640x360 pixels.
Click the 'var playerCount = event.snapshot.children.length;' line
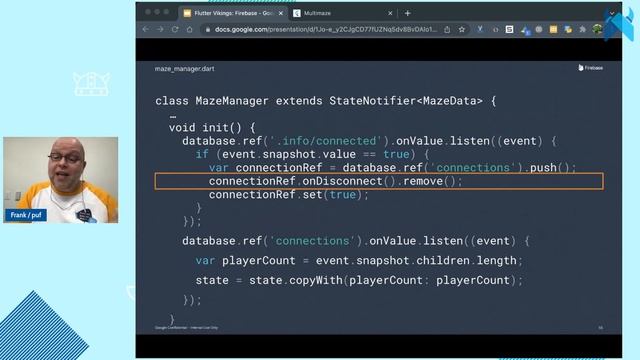coord(359,260)
